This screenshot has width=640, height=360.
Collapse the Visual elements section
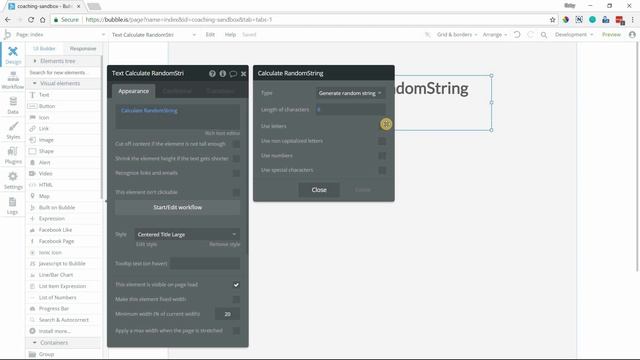[63, 83]
